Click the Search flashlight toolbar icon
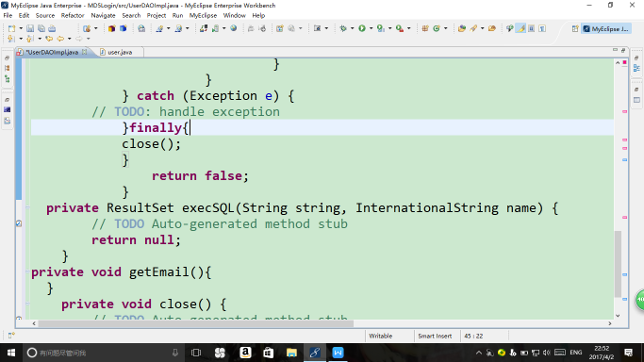Screen dimensions: 644x362 473,28
